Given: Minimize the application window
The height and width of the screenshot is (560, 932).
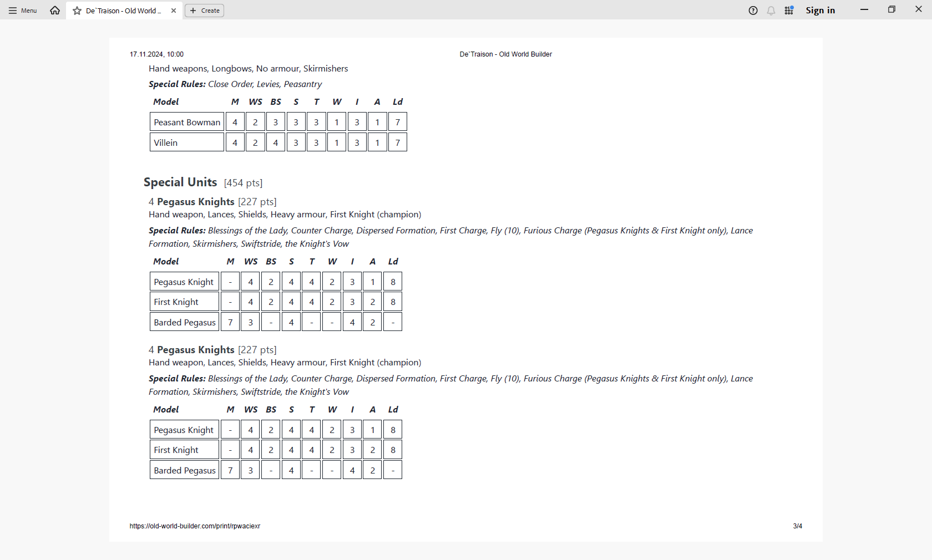Looking at the screenshot, I should click(x=864, y=10).
